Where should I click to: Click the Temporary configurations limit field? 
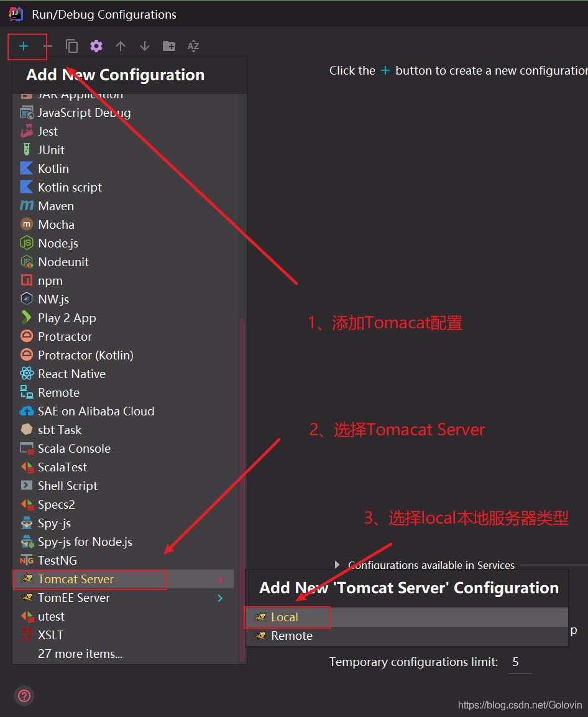(520, 662)
